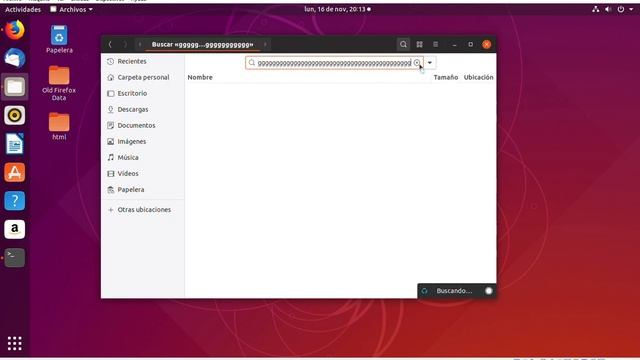The height and width of the screenshot is (360, 640).
Task: Expand search filter options dropdown
Action: point(430,63)
